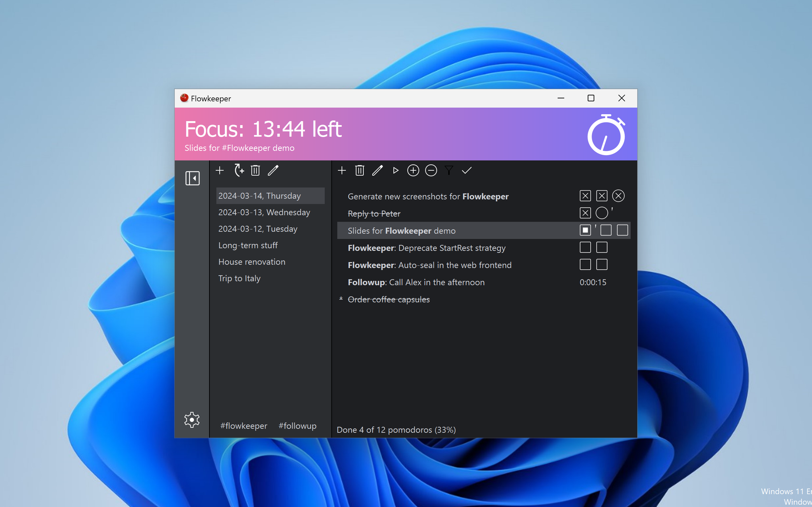Click the active pomodoro box of Slides task
812x507 pixels.
point(585,230)
